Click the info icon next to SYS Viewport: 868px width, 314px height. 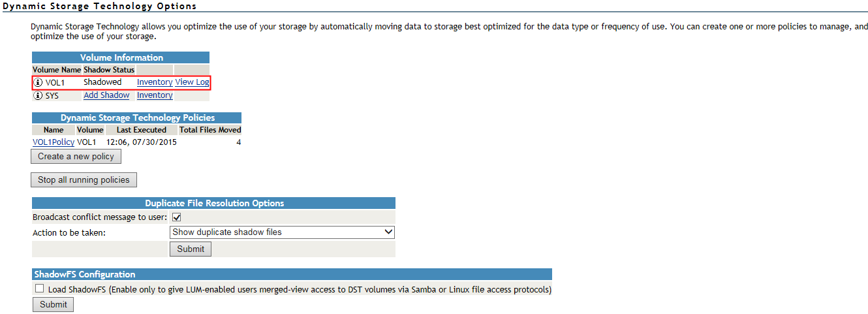(38, 95)
